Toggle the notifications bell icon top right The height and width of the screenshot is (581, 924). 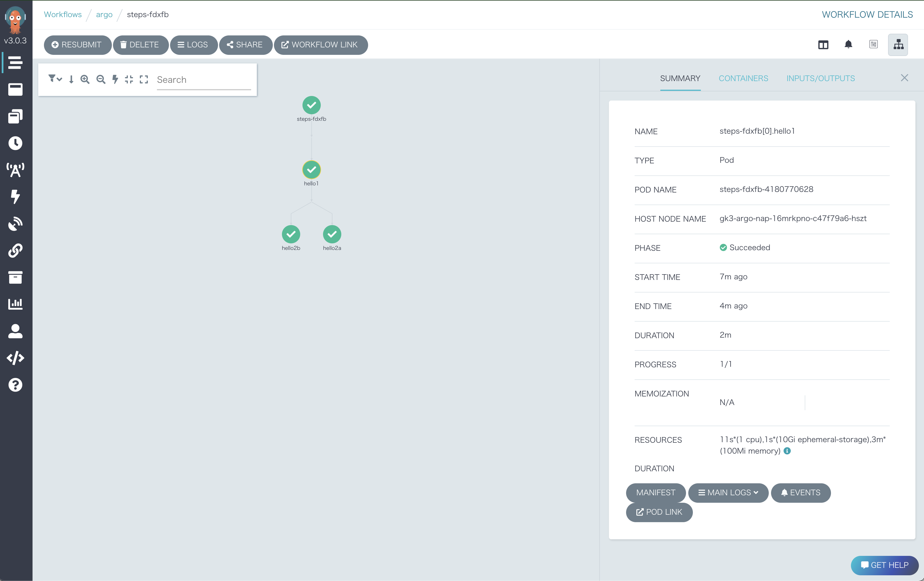pyautogui.click(x=848, y=45)
